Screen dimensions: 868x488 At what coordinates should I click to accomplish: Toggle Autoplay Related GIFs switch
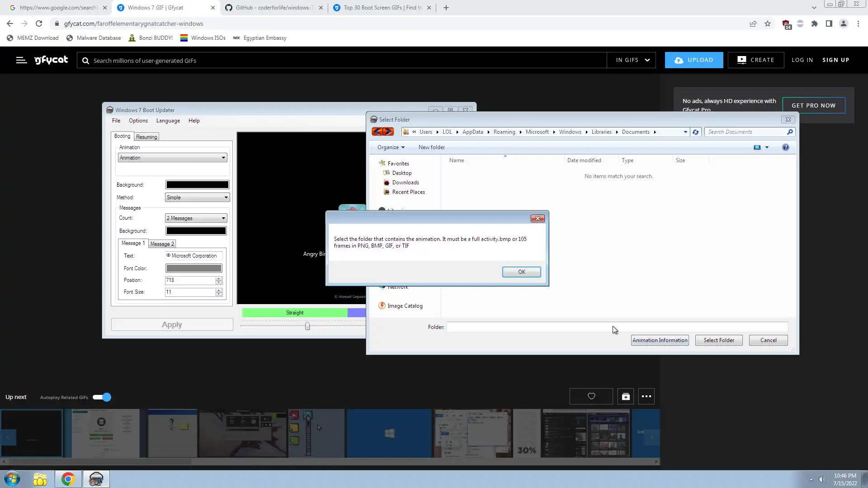pyautogui.click(x=102, y=397)
